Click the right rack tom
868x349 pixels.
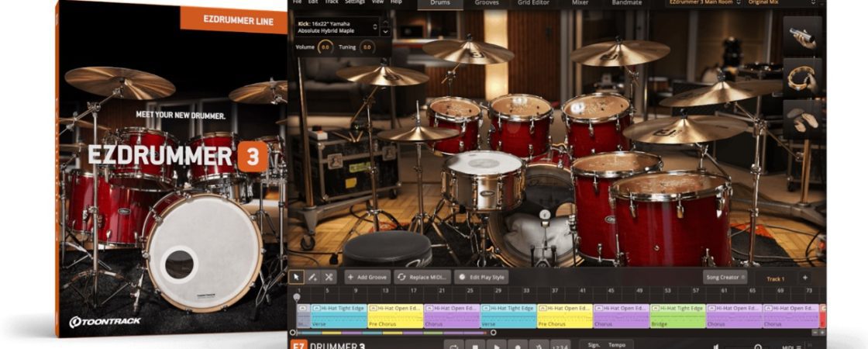click(x=598, y=125)
